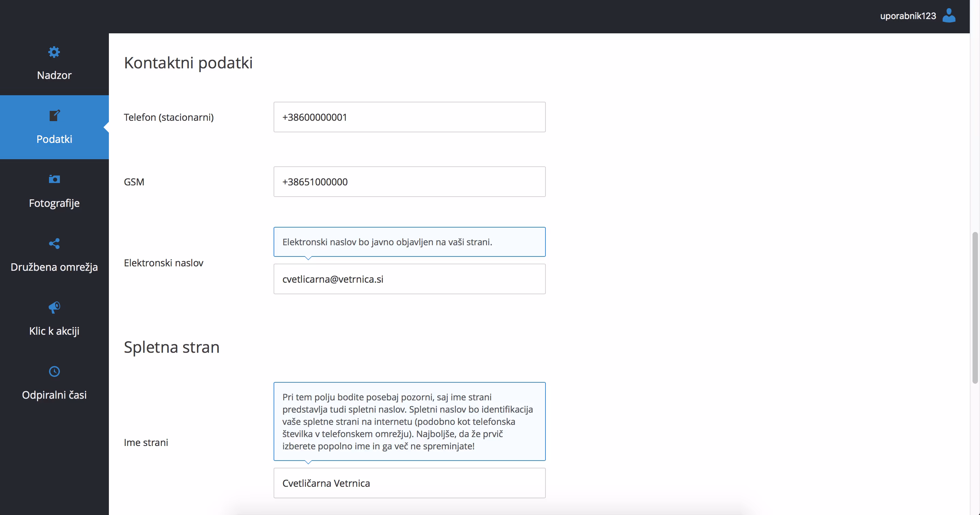Open the Klic k akciji menu label
980x515 pixels.
[x=54, y=331]
